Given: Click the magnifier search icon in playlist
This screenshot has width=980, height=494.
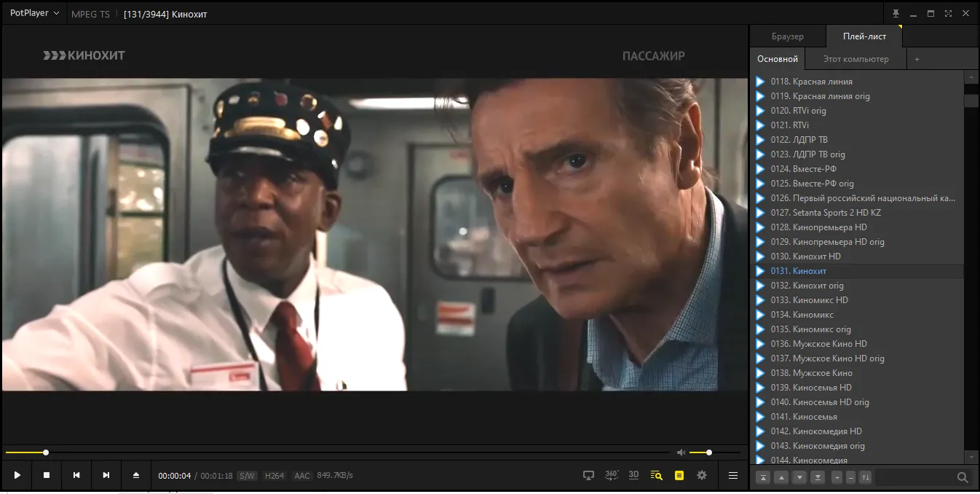Looking at the screenshot, I should click(x=963, y=478).
